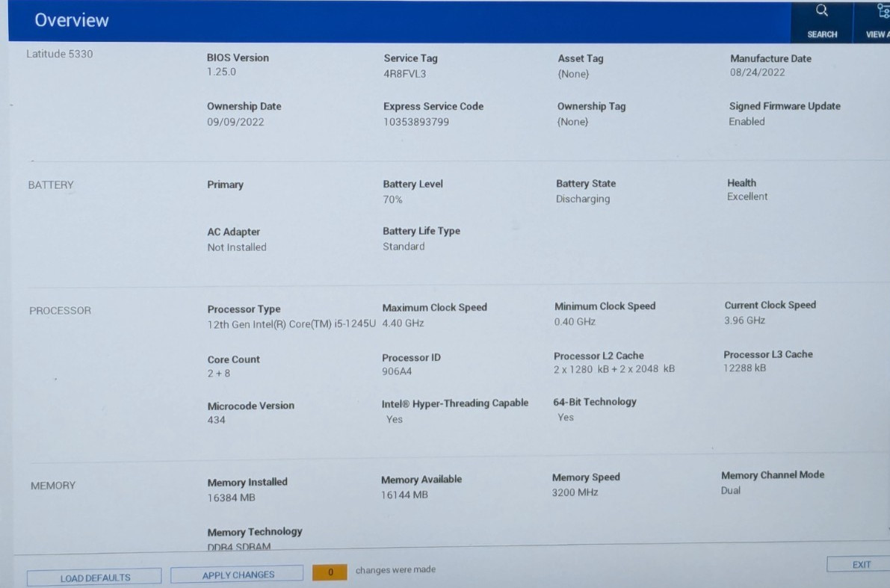Click the BATTERY section heading
The image size is (890, 588).
pos(51,185)
